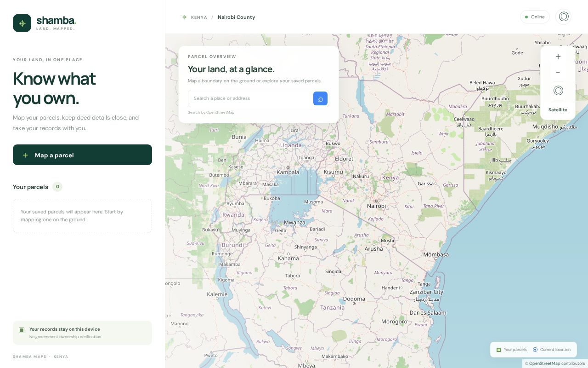Switch the map to Satellite view

point(558,110)
